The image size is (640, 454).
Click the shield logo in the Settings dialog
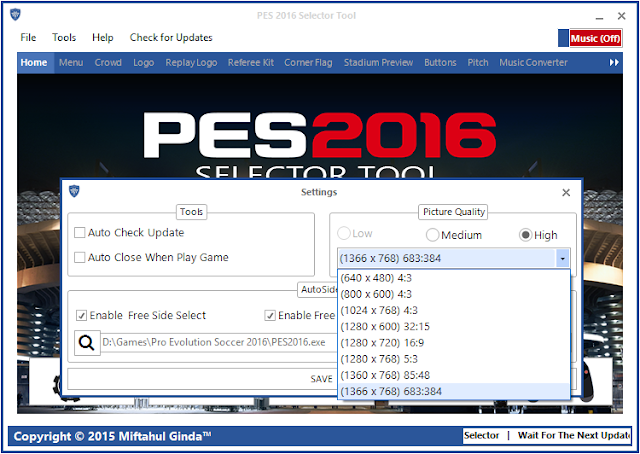[74, 191]
